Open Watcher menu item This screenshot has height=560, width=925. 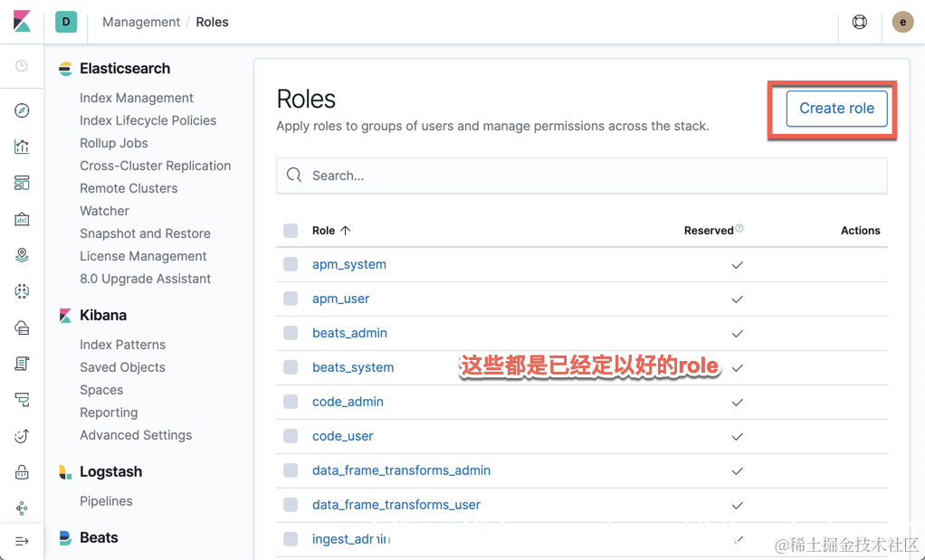tap(104, 211)
